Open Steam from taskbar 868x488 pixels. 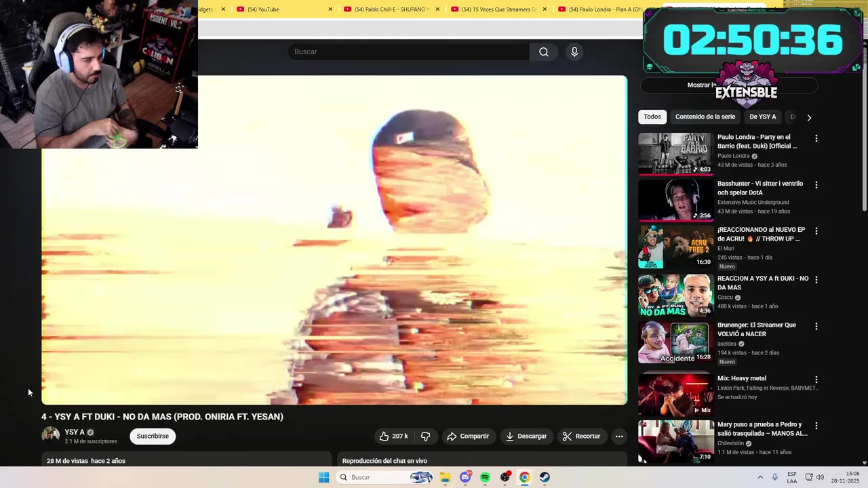(x=545, y=477)
